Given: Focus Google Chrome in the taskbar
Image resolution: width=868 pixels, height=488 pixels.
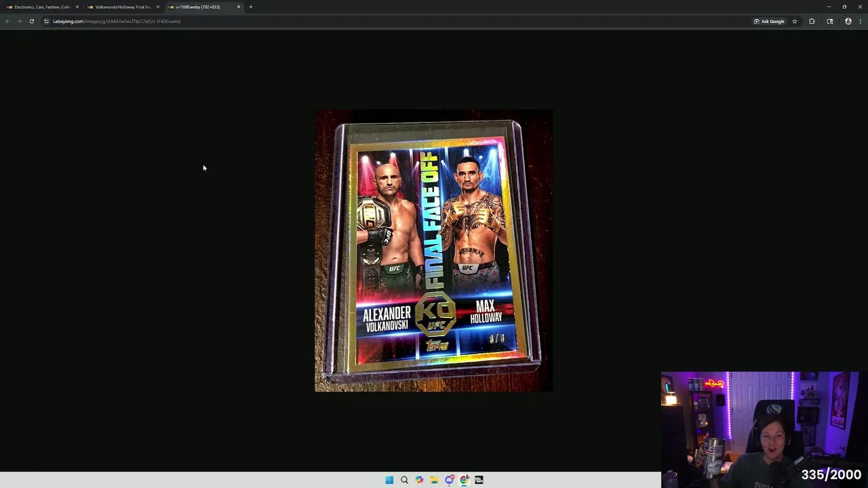Looking at the screenshot, I should tap(464, 480).
